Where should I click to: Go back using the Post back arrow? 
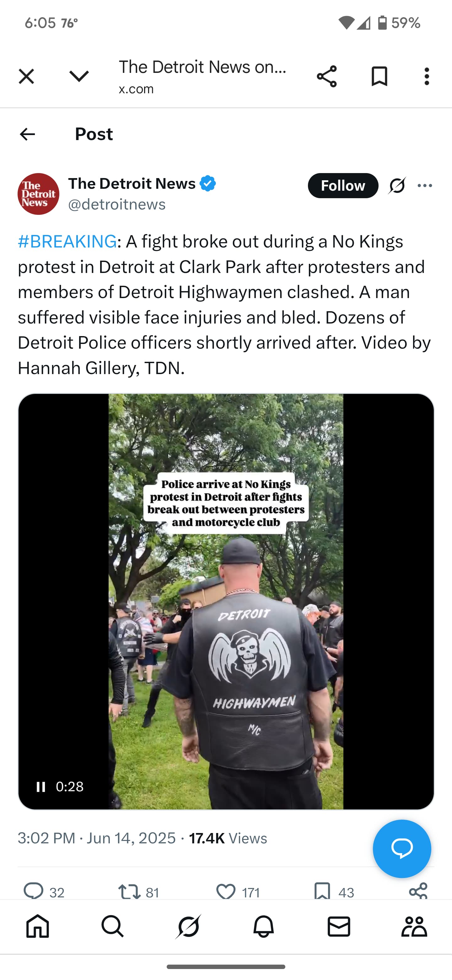point(27,134)
